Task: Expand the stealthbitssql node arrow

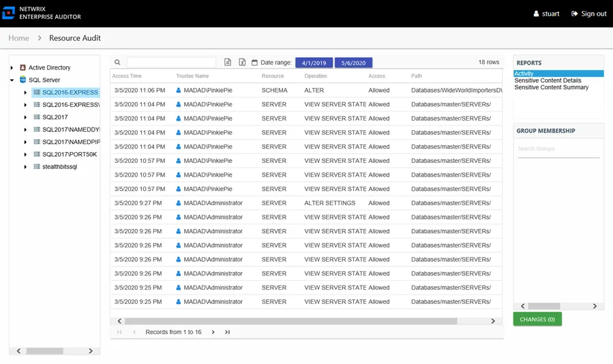Action: point(25,167)
